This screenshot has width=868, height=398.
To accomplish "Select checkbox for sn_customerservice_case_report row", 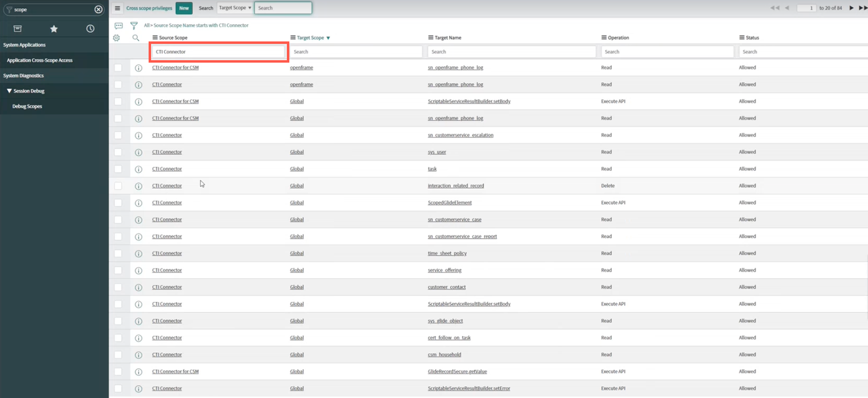I will click(x=118, y=236).
